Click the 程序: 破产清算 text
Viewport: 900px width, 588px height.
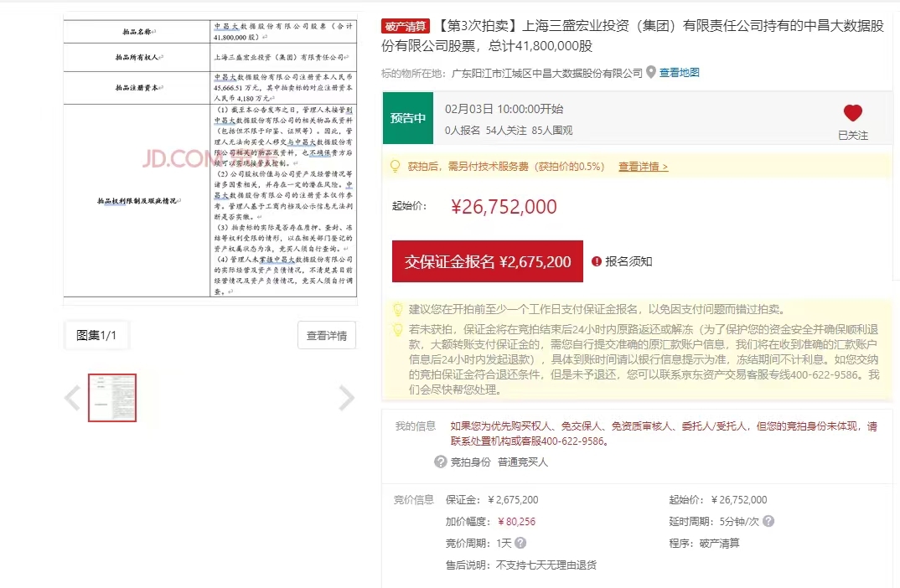click(x=704, y=544)
